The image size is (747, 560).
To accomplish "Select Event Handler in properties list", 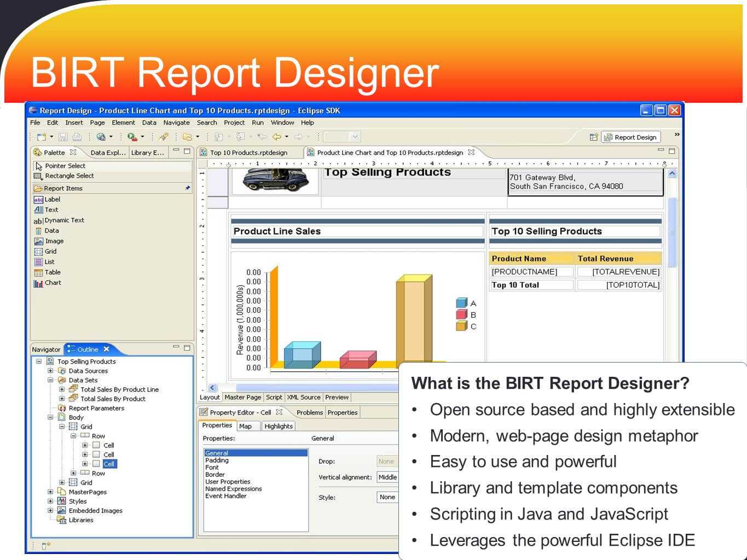I will 226,496.
